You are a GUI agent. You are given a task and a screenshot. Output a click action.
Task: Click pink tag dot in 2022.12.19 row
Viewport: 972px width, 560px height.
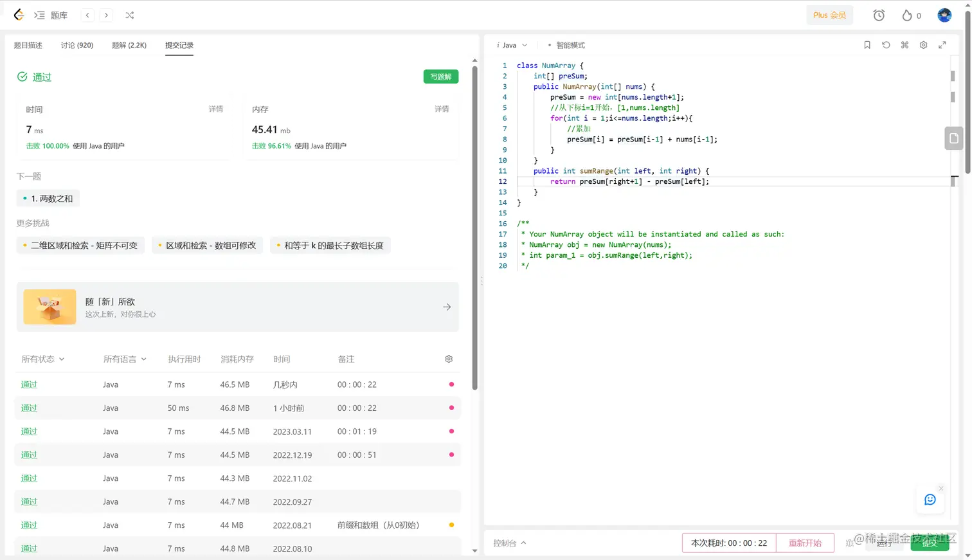451,455
